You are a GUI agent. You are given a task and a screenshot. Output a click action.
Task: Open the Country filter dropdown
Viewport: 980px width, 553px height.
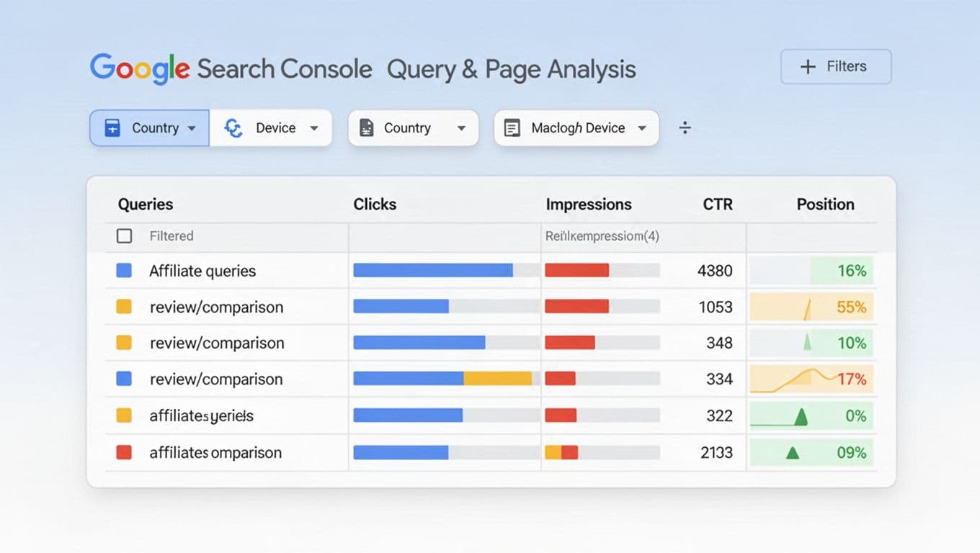pyautogui.click(x=192, y=127)
